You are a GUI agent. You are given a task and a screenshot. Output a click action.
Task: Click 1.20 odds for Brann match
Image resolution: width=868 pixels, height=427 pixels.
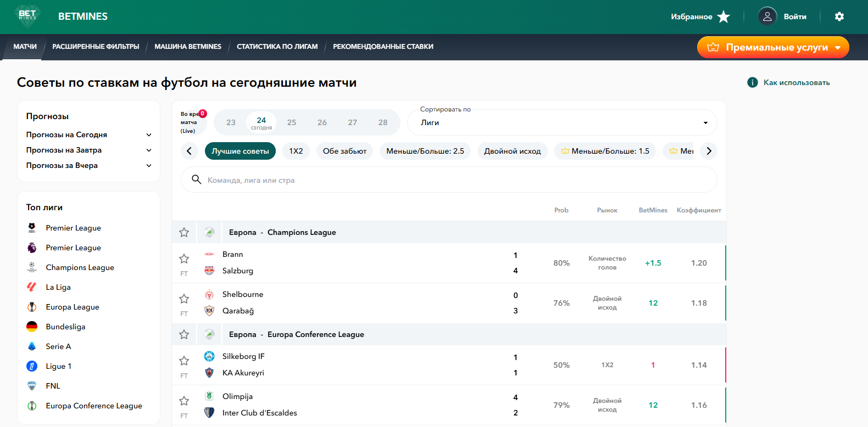(699, 263)
